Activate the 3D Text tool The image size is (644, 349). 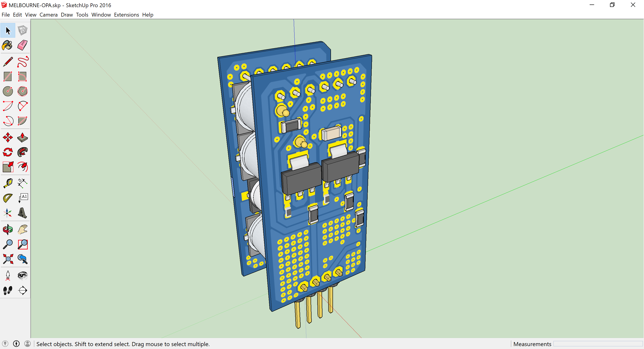click(23, 213)
